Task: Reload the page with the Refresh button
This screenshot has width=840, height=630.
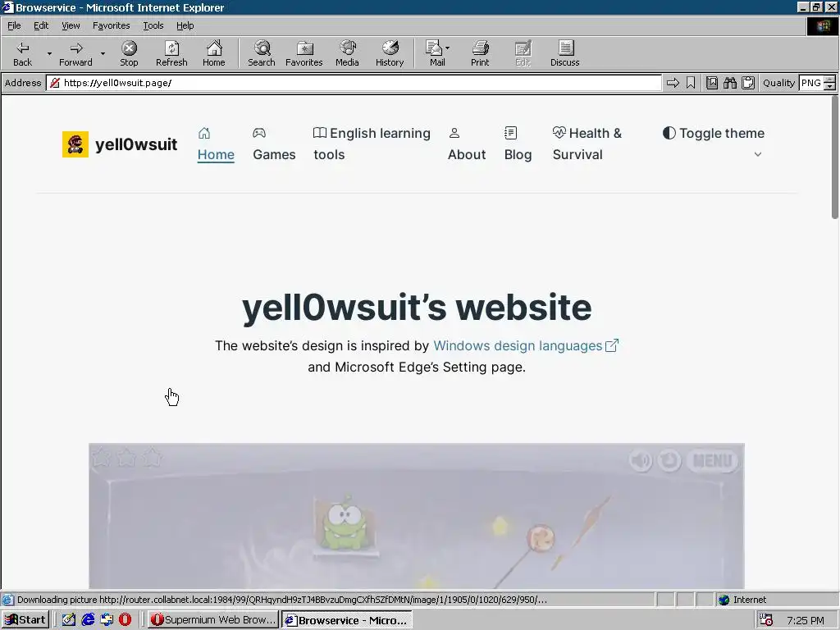Action: click(171, 53)
